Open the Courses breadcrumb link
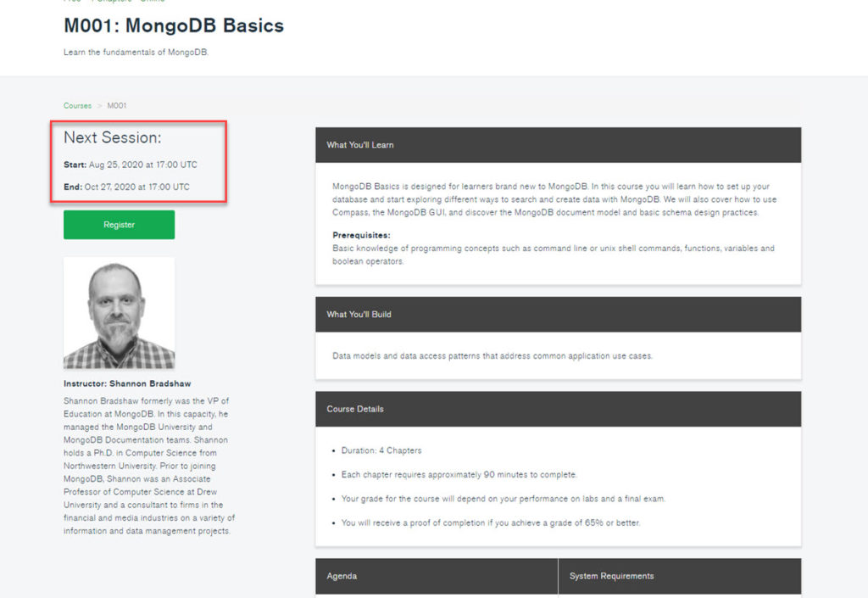868x598 pixels. [77, 105]
